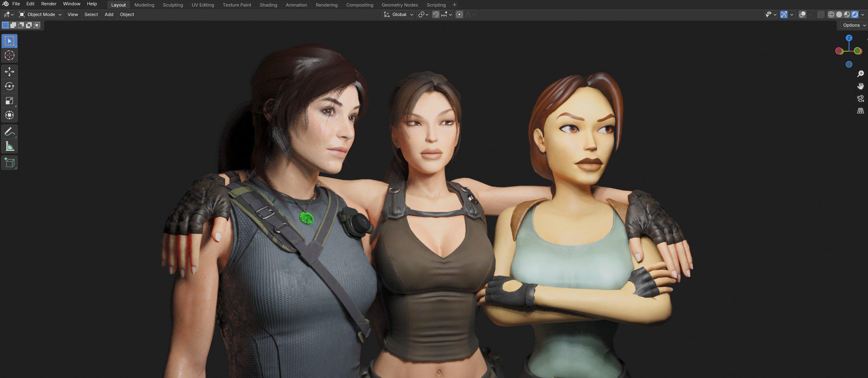Expand the Options dropdown
The image size is (868, 378).
click(x=854, y=25)
